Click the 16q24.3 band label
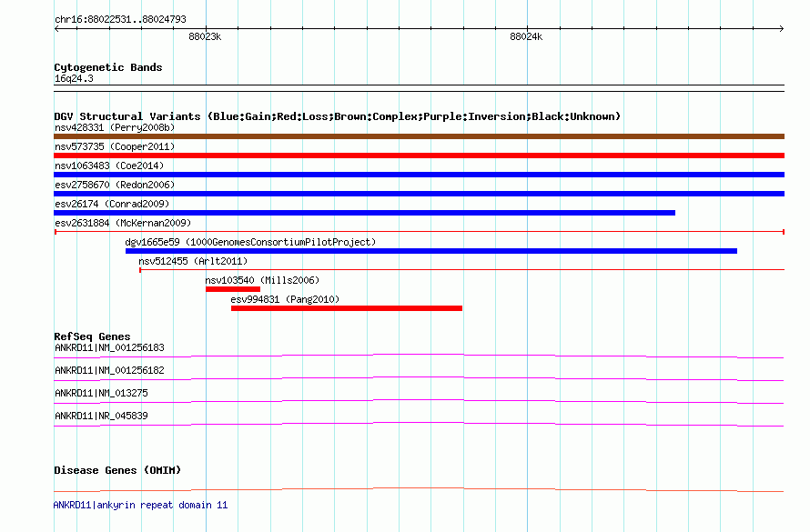The image size is (810, 532). 74,78
